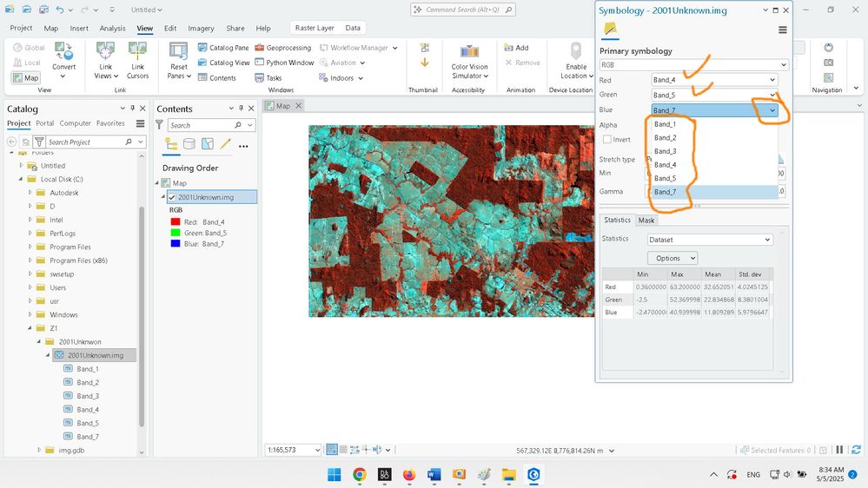This screenshot has height=488, width=868.
Task: Refresh the map view in the status bar
Action: 856,450
